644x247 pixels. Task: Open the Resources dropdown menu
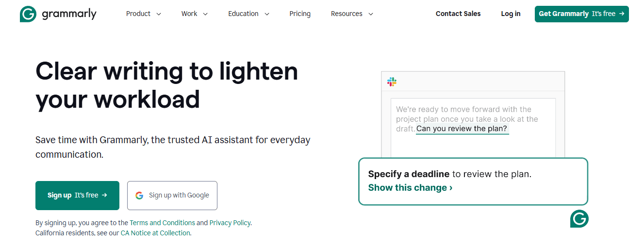[x=352, y=14]
